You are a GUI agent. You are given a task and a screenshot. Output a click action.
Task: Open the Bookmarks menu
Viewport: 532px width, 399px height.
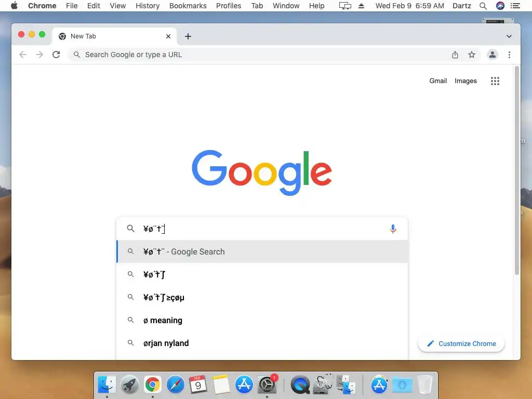[x=188, y=6]
